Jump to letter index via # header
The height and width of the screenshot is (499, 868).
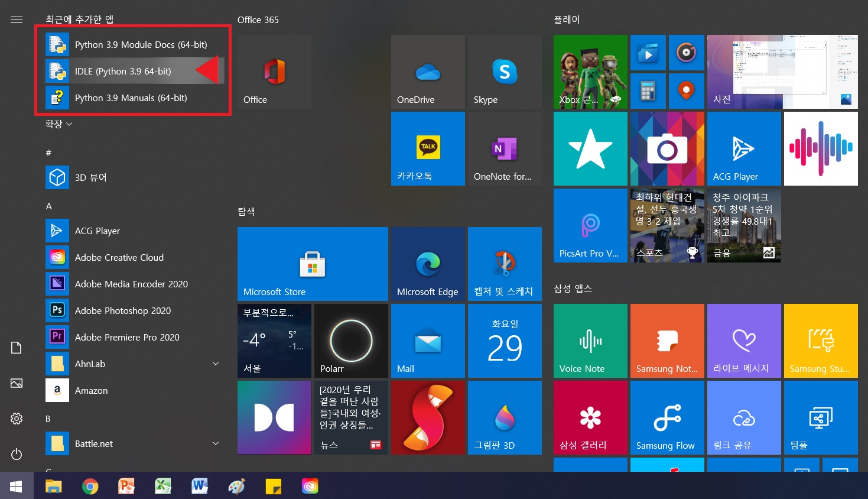[48, 153]
